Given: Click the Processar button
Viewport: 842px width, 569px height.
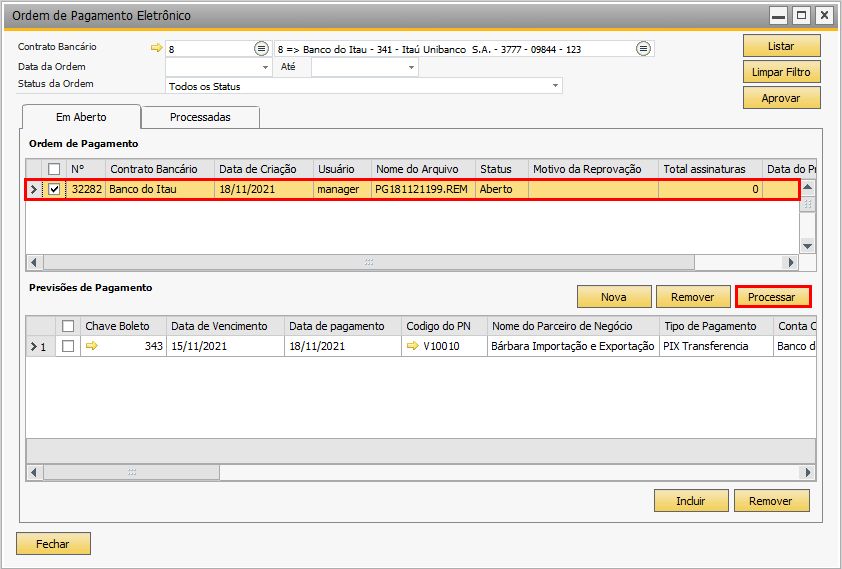Looking at the screenshot, I should [772, 297].
